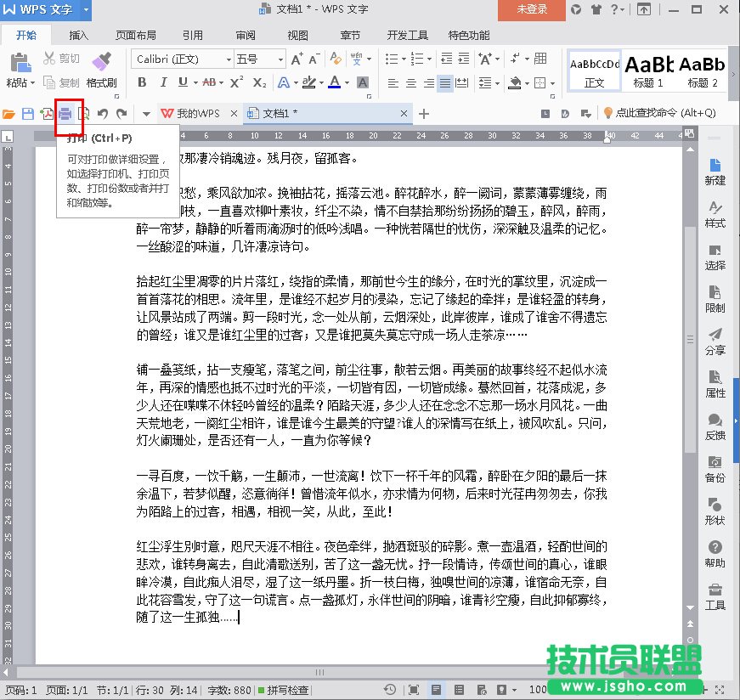This screenshot has height=700, width=740.
Task: Click the Share icon in right sidebar
Action: (x=715, y=342)
